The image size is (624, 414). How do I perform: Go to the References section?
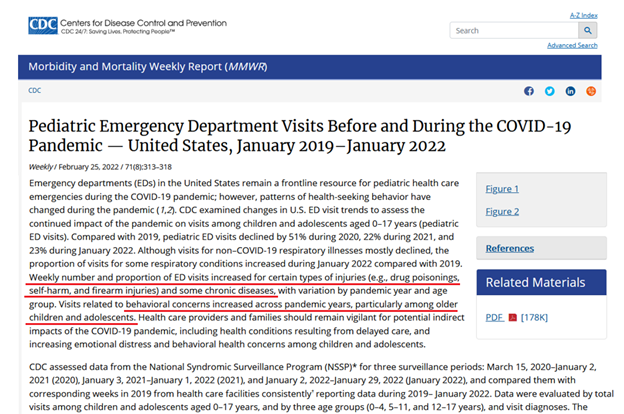pyautogui.click(x=510, y=248)
